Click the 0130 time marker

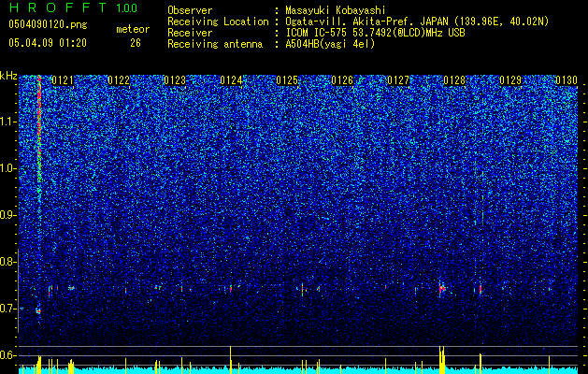566,80
